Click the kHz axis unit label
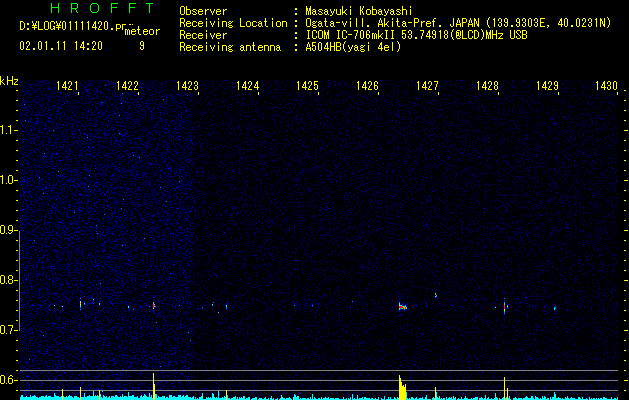 (x=9, y=81)
